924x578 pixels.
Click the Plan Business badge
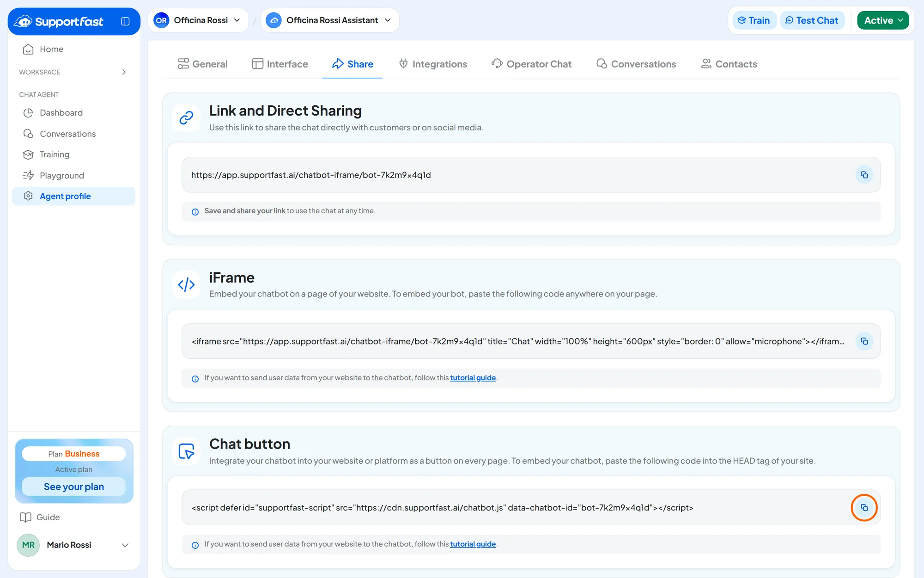74,454
